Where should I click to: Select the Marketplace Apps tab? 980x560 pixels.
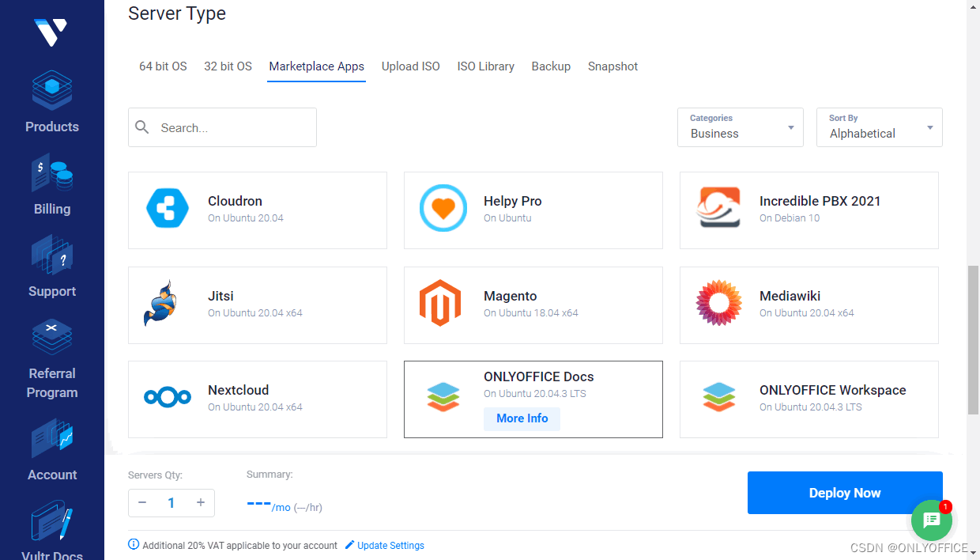click(317, 66)
